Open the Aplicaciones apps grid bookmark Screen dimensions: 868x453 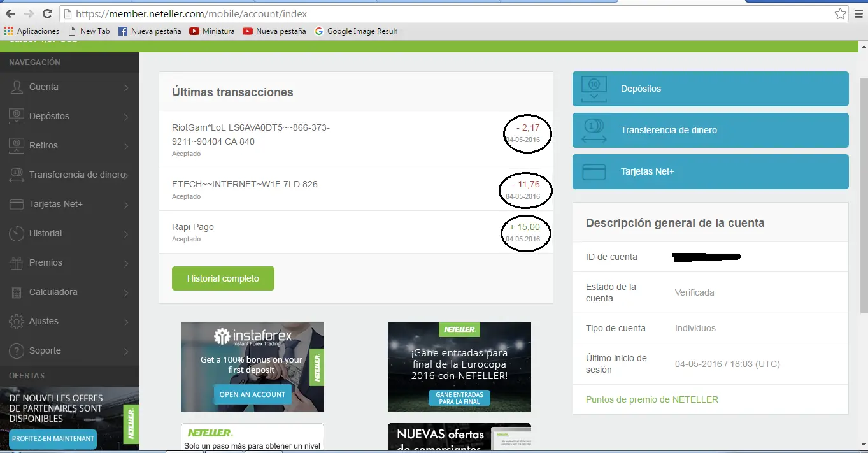pos(32,31)
